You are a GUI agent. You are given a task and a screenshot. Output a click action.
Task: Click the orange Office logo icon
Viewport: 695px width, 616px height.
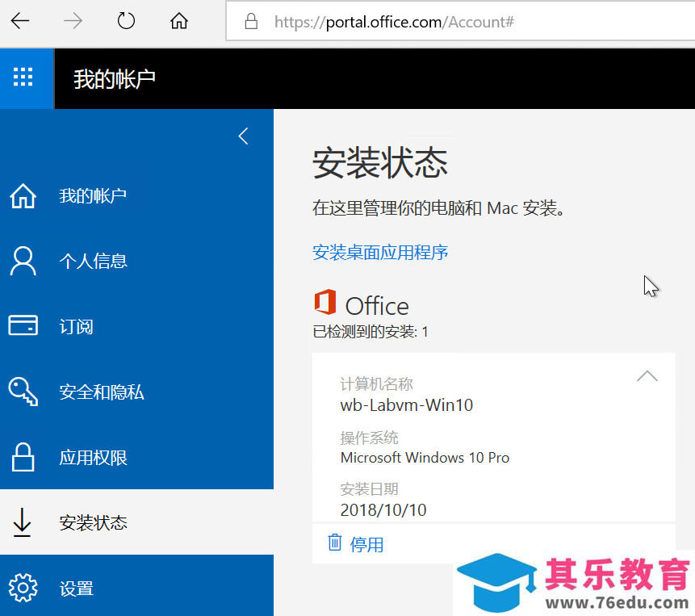(x=324, y=302)
